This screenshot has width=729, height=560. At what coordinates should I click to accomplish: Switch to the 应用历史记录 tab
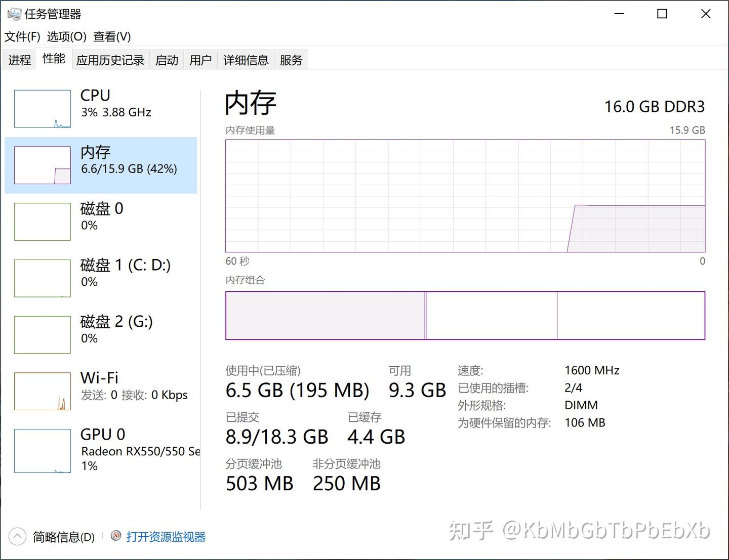click(110, 60)
